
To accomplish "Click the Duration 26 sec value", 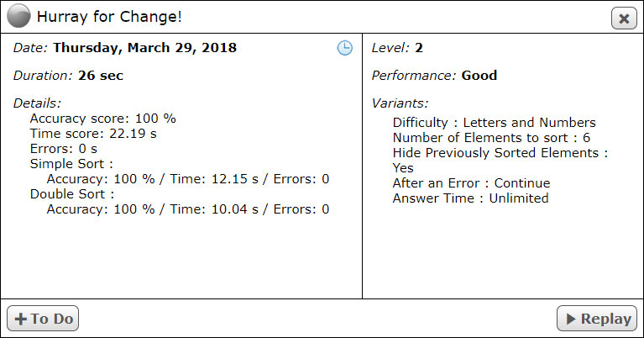I will 101,76.
